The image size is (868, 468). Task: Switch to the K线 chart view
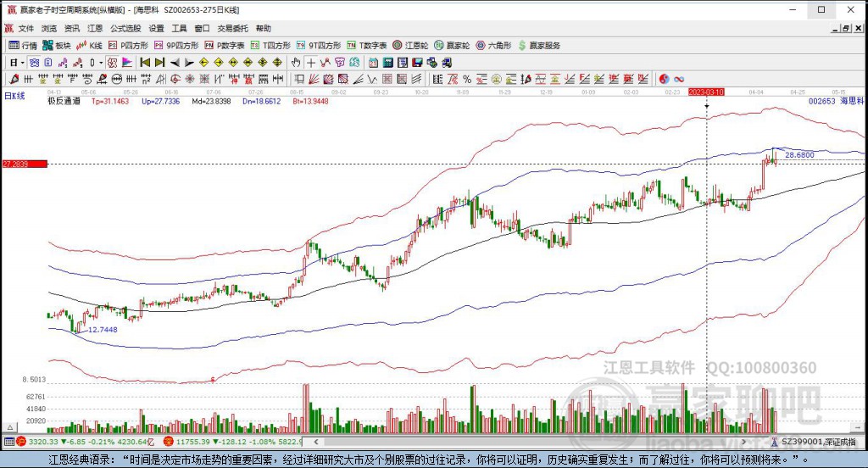pos(90,46)
